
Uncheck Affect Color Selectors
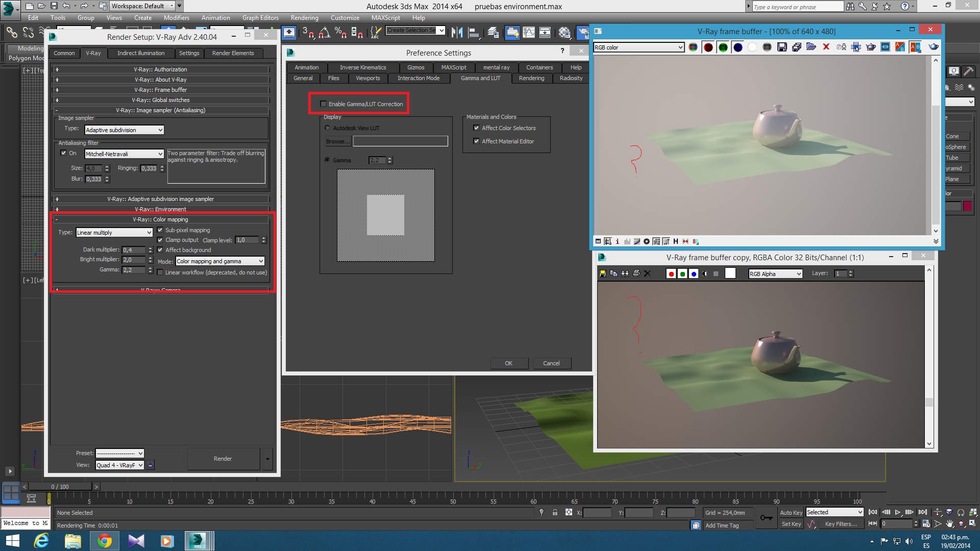pos(476,128)
